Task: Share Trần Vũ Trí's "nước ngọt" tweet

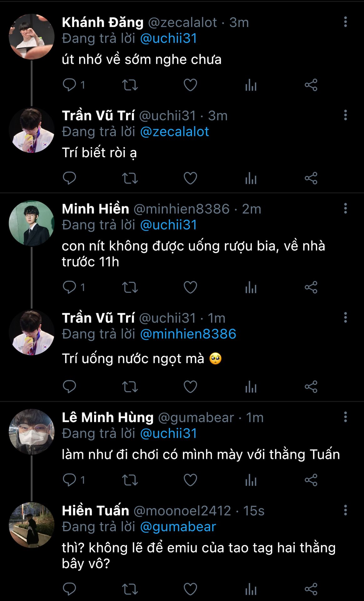Action: click(x=311, y=387)
